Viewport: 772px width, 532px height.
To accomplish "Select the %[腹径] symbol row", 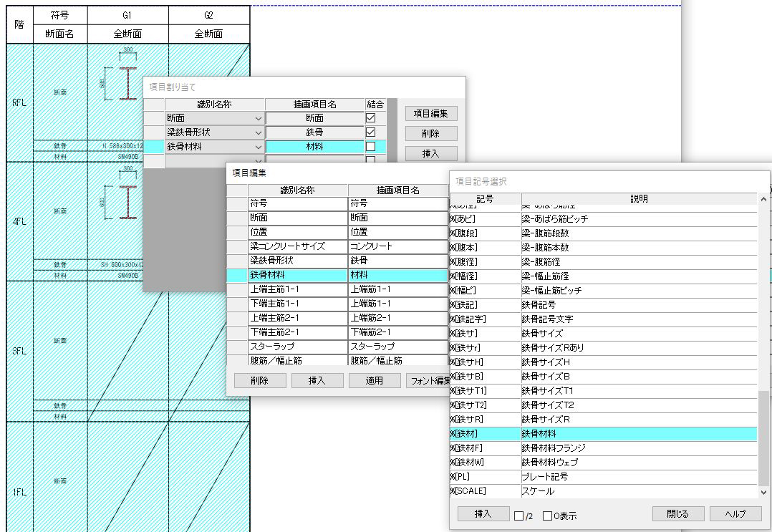I will (603, 262).
